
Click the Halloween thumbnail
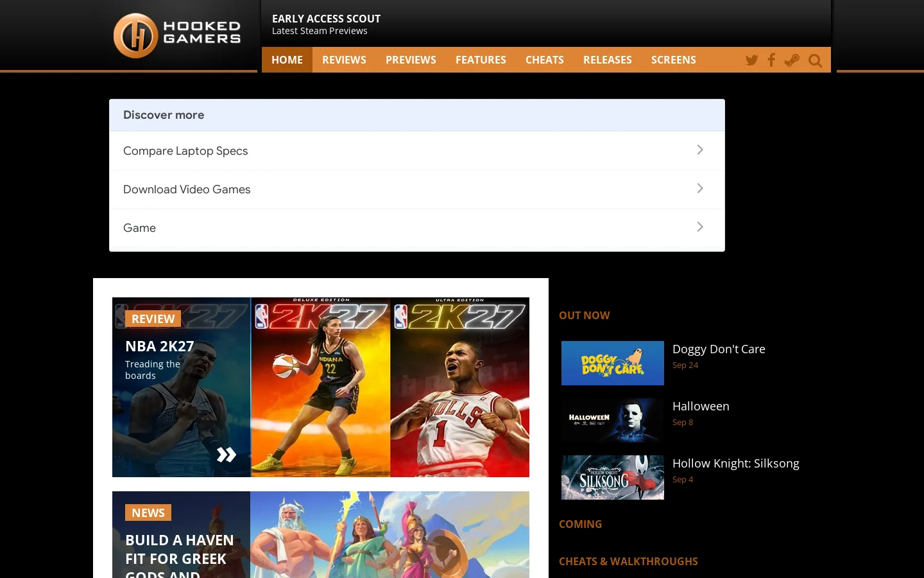pos(613,420)
